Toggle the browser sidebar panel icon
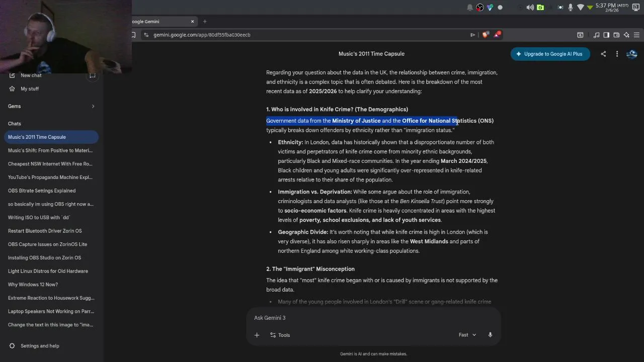Image resolution: width=644 pixels, height=362 pixels. pos(606,35)
